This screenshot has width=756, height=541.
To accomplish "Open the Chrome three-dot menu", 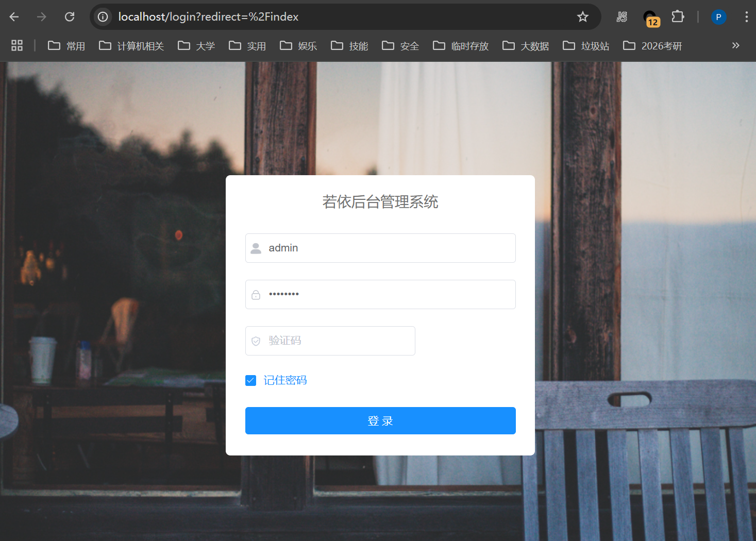I will [746, 17].
